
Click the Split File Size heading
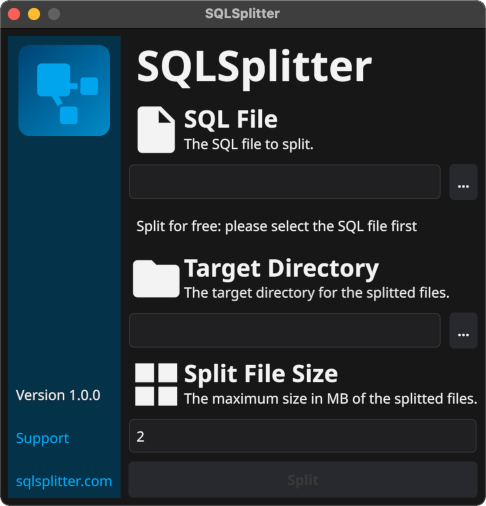[261, 374]
